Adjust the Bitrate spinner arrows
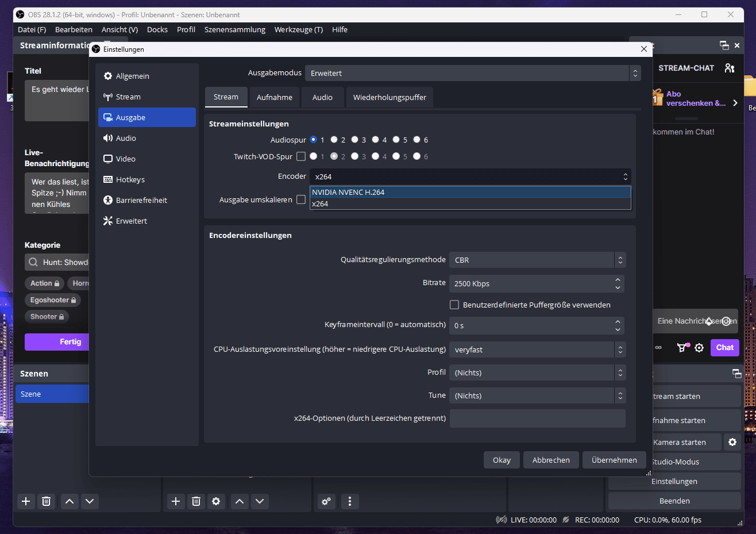This screenshot has width=756, height=534. pyautogui.click(x=618, y=283)
